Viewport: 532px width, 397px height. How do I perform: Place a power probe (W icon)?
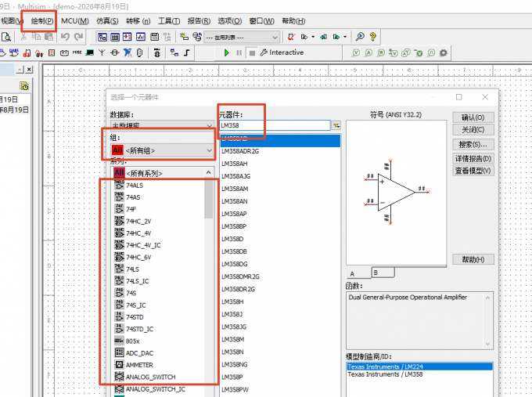coord(381,52)
